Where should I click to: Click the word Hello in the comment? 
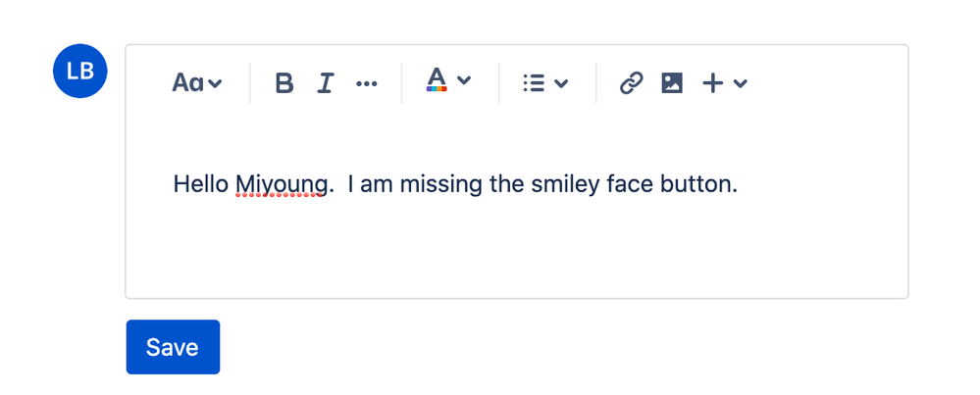click(201, 184)
